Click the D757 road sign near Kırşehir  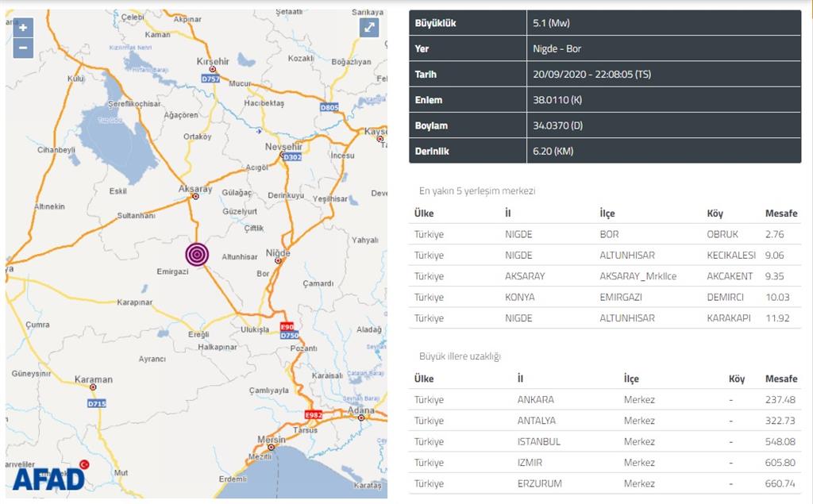(x=210, y=79)
